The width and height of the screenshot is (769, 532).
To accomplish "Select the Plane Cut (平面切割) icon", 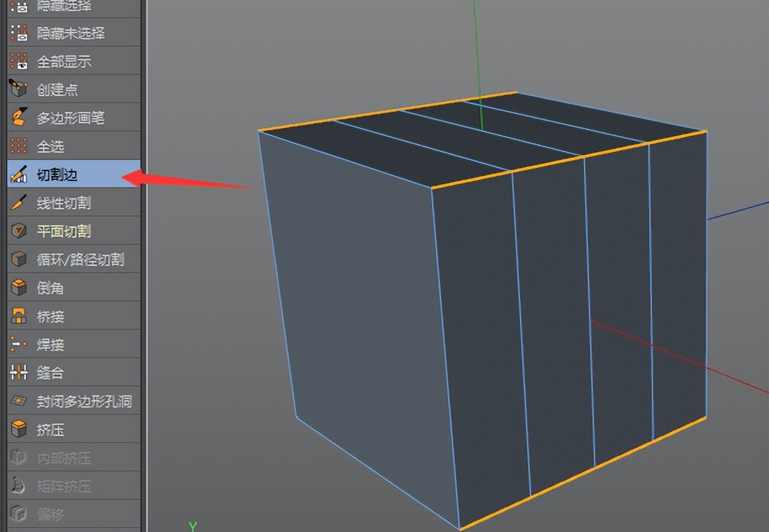I will tap(18, 230).
